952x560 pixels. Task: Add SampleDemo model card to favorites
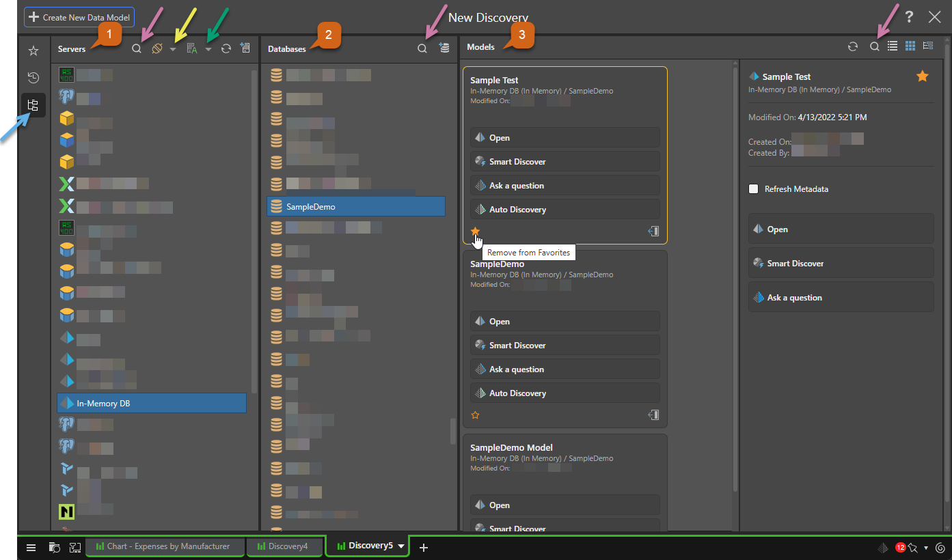tap(476, 415)
